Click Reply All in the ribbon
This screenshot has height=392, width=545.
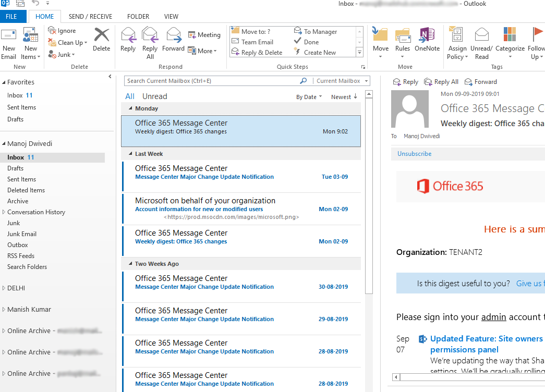(x=150, y=36)
